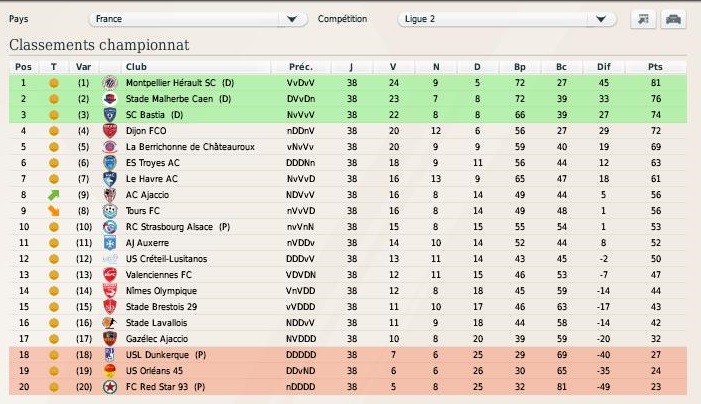The image size is (701, 404).
Task: Click green up arrow for AC Ajaccio
Action: pyautogui.click(x=54, y=195)
